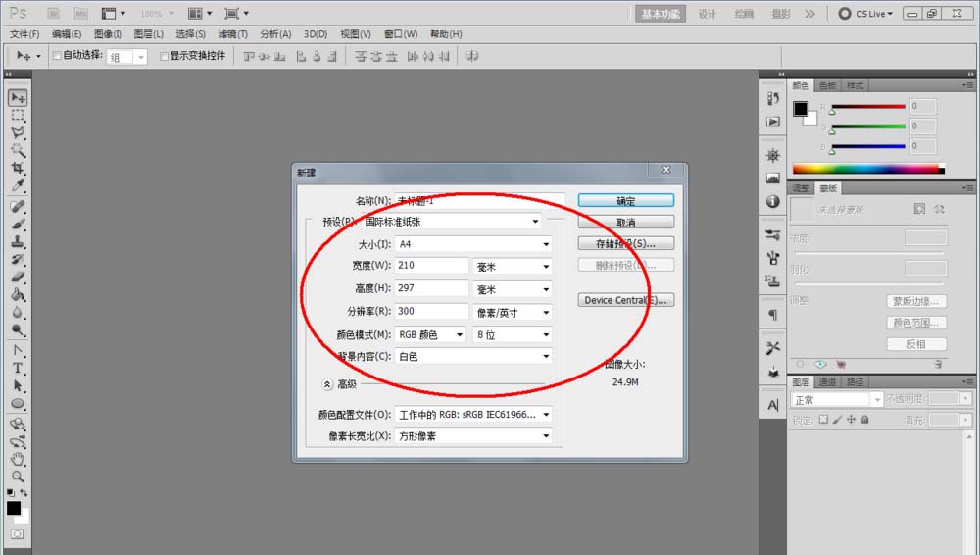Select the Paint Bucket tool
Viewport: 980px width, 555px height.
[18, 294]
